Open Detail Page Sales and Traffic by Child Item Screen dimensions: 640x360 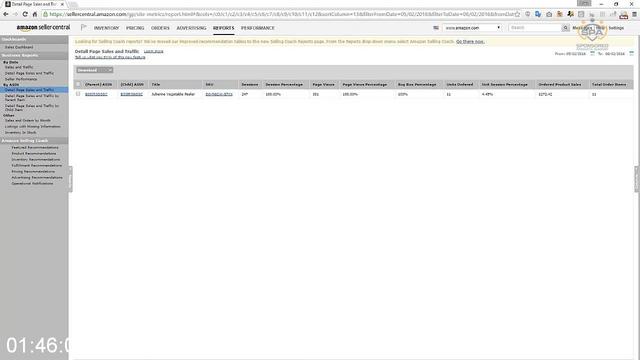click(32, 107)
